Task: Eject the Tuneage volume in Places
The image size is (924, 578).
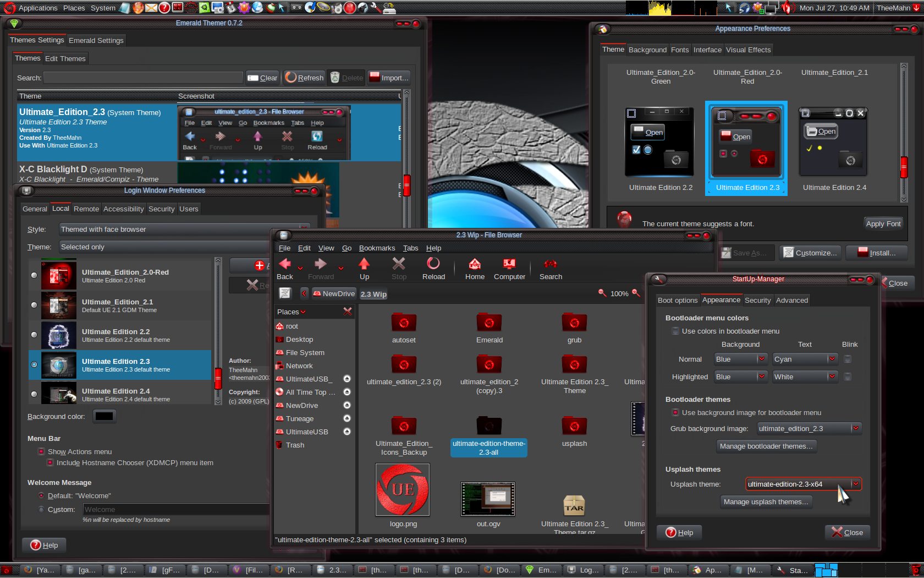Action: pos(347,418)
